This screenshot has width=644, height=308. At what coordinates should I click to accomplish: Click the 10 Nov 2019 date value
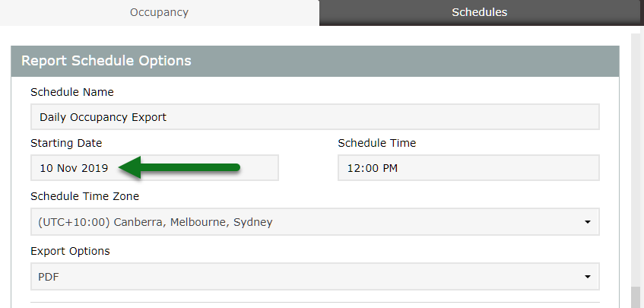coord(74,168)
